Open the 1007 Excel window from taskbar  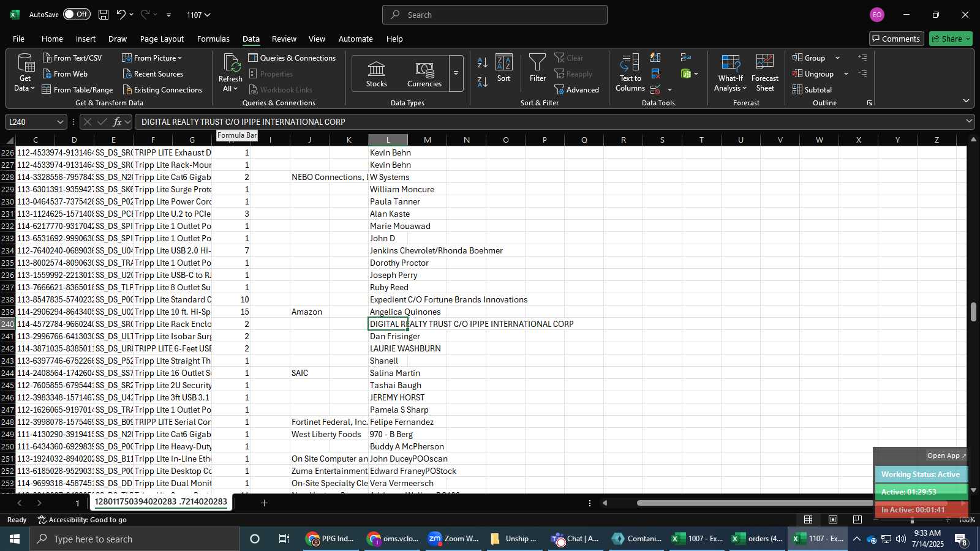698,539
